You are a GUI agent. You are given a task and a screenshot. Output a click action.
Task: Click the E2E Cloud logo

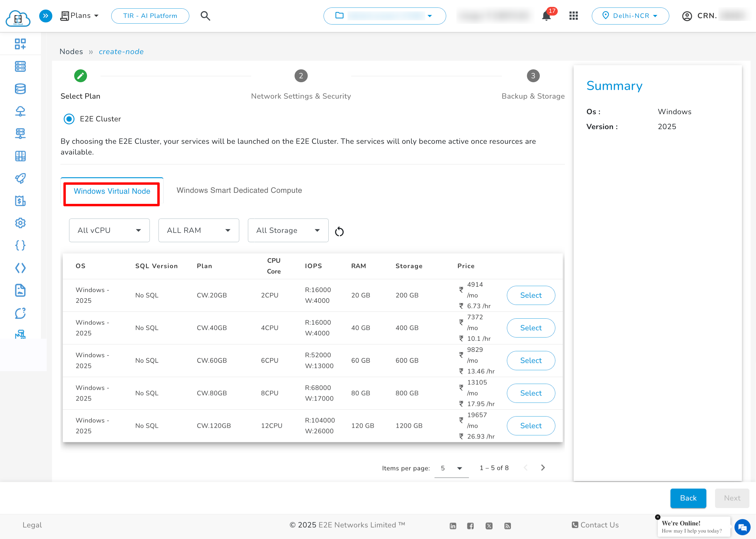tap(18, 18)
